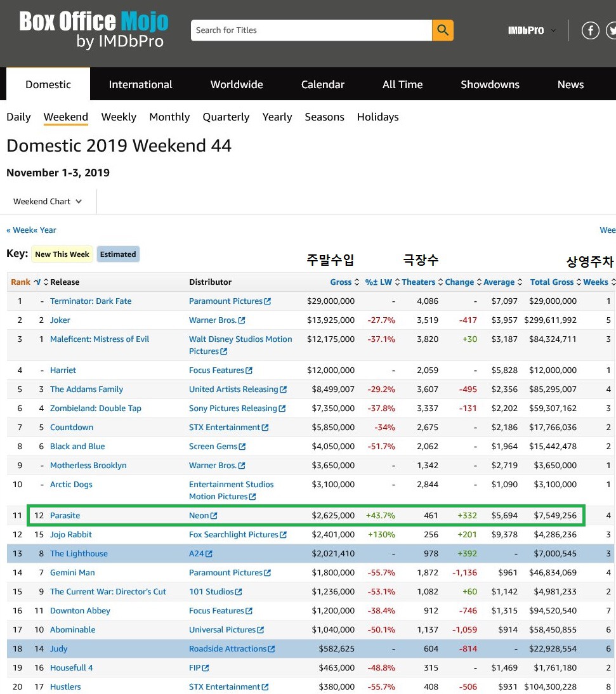Open external link icon next to FIP
Viewport: 616px width, 694px height.
tap(206, 668)
